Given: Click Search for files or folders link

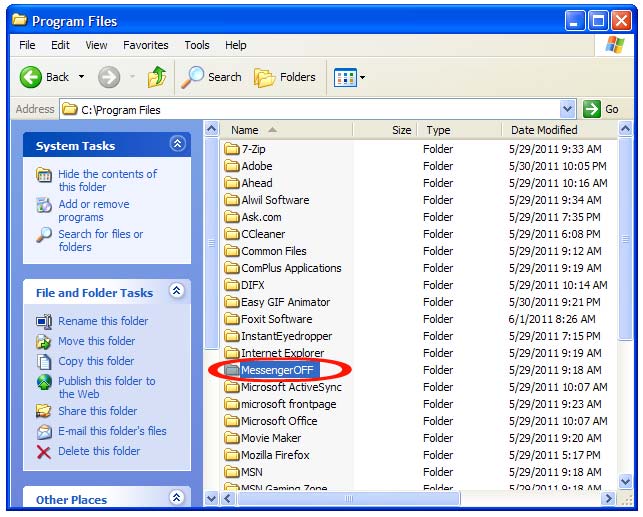Looking at the screenshot, I should (100, 240).
